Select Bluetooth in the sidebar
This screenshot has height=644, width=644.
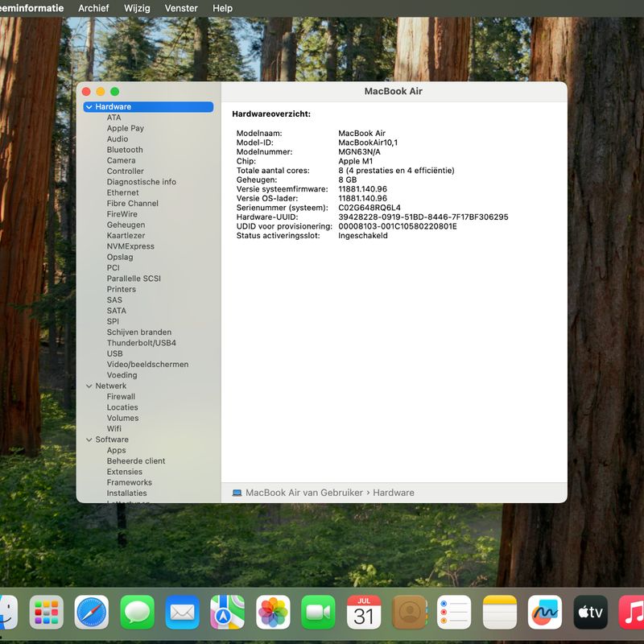click(x=125, y=150)
